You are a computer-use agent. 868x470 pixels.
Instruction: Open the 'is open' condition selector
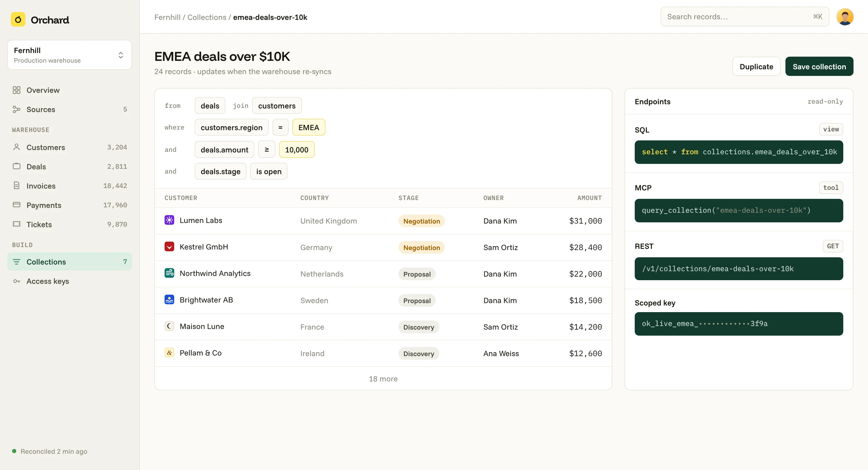[x=269, y=171]
